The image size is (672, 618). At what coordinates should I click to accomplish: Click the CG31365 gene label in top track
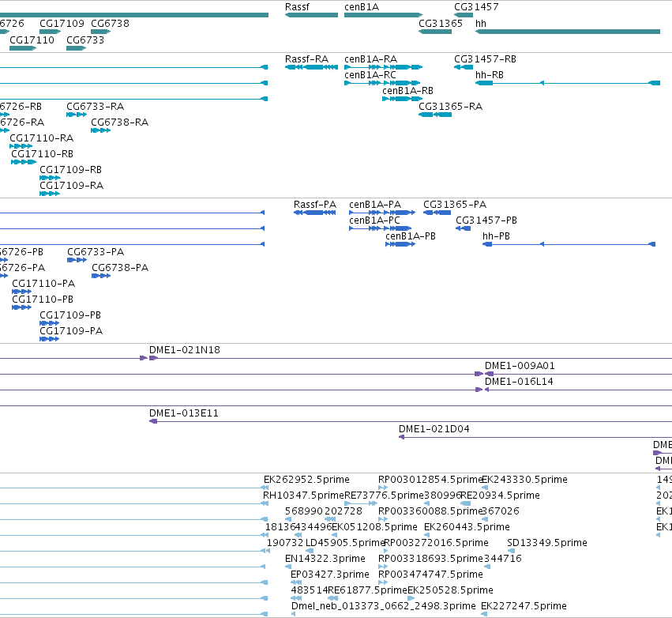[x=441, y=23]
